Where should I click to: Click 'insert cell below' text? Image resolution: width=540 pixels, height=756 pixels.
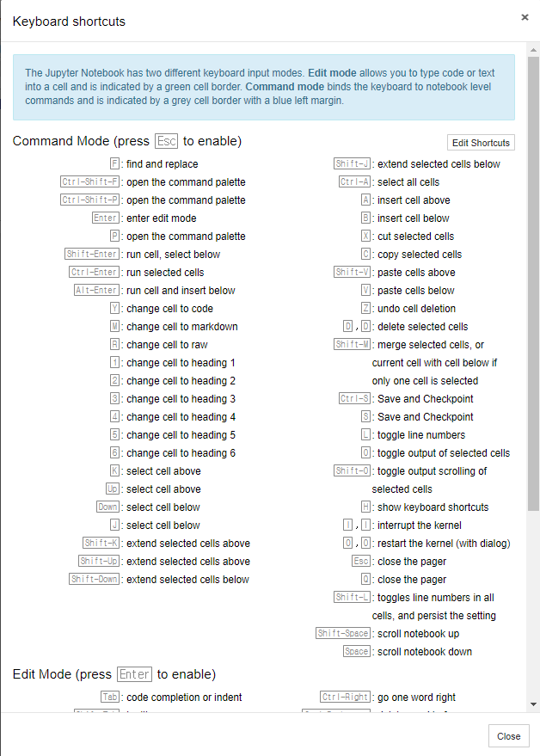pos(414,218)
